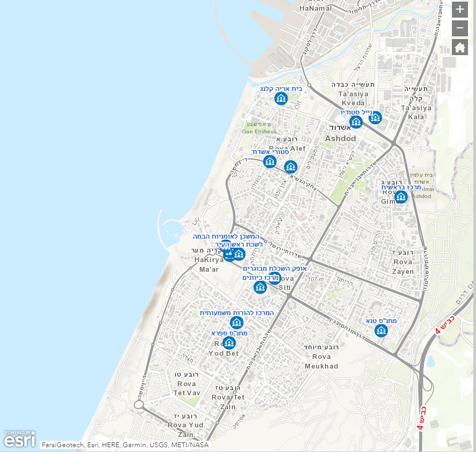
Task: Open the סטורי אשדוד marker
Action: pyautogui.click(x=270, y=162)
